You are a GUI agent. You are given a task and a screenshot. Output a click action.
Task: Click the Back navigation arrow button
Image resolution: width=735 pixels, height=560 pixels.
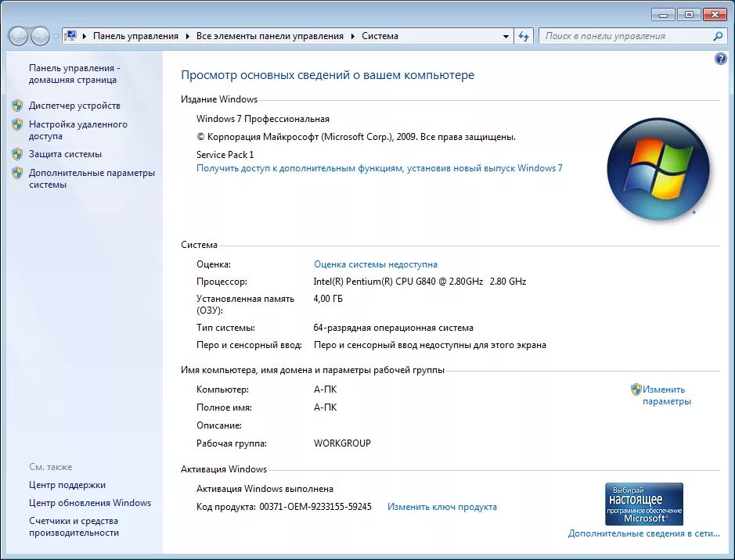pyautogui.click(x=18, y=36)
